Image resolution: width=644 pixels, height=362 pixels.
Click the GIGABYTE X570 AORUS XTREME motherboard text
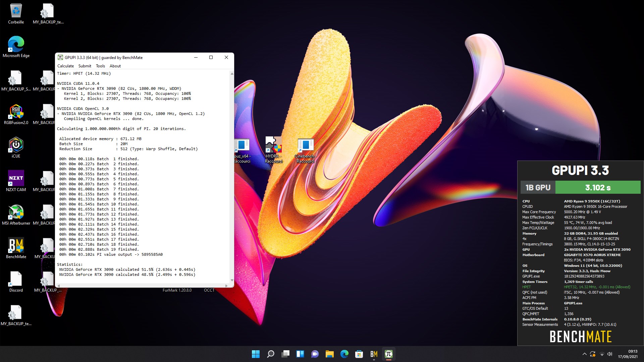pyautogui.click(x=592, y=255)
